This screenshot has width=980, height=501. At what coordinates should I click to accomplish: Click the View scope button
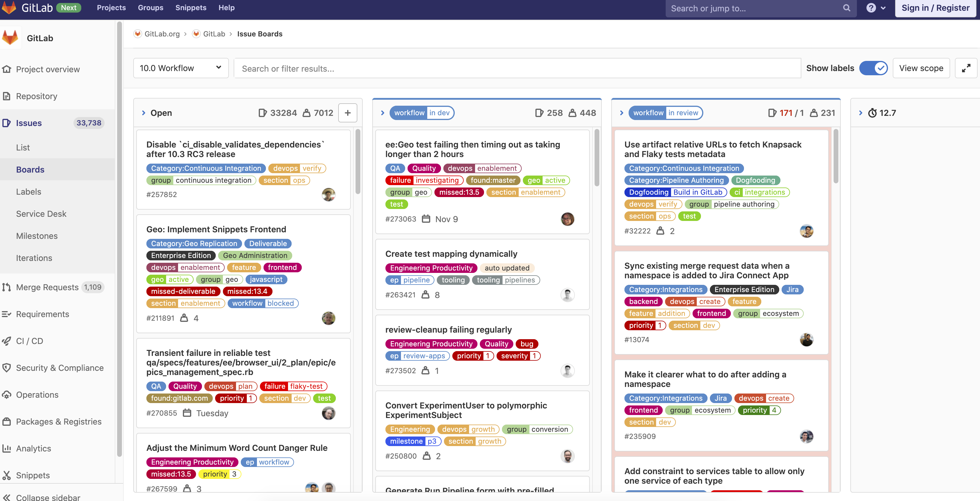(x=921, y=68)
